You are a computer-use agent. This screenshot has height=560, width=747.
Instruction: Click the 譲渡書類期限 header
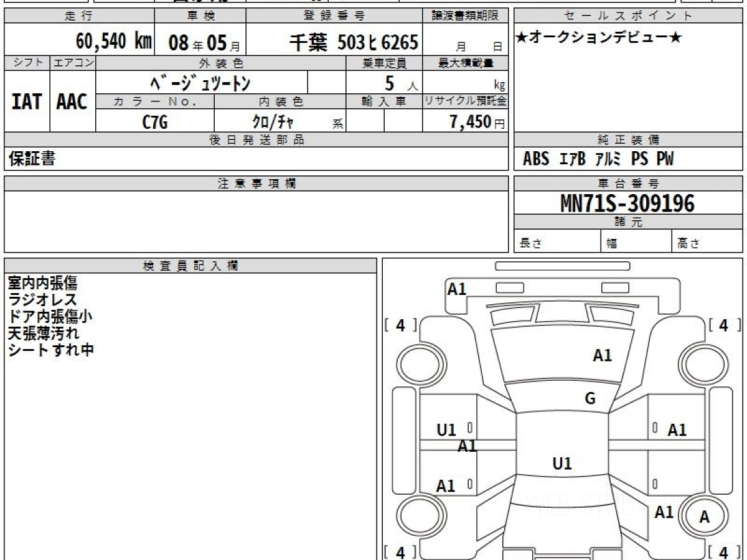[466, 16]
